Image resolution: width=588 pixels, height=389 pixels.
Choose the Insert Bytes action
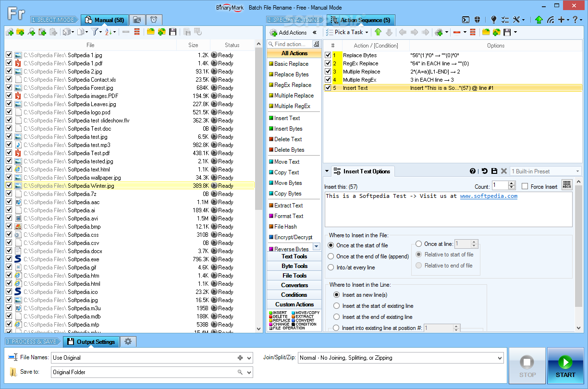click(x=288, y=129)
